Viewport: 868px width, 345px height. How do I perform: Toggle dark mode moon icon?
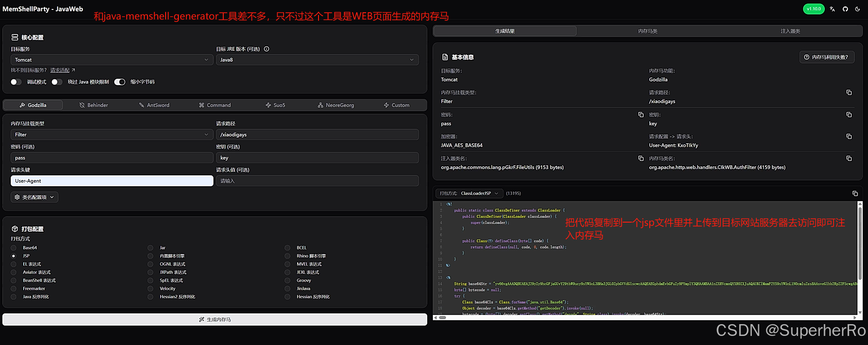858,9
